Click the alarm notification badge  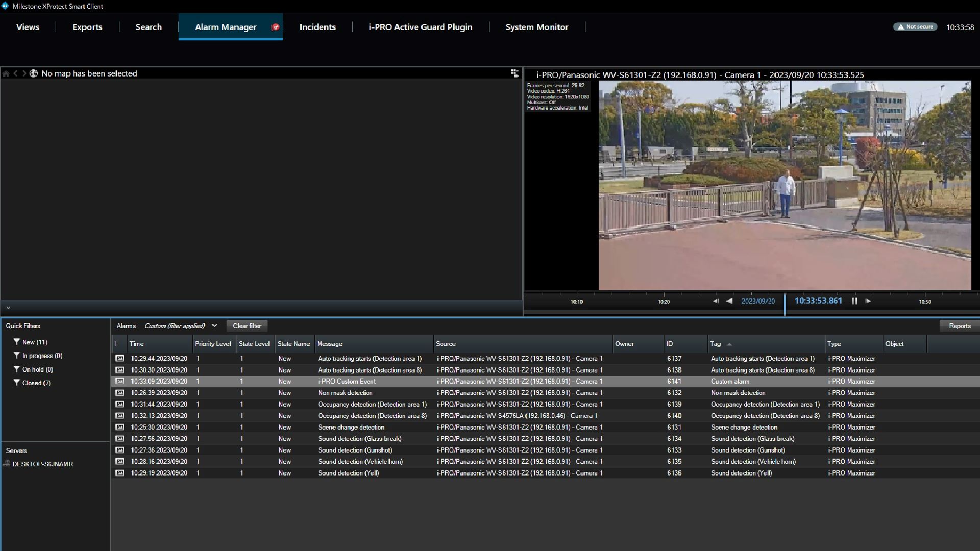tap(276, 27)
